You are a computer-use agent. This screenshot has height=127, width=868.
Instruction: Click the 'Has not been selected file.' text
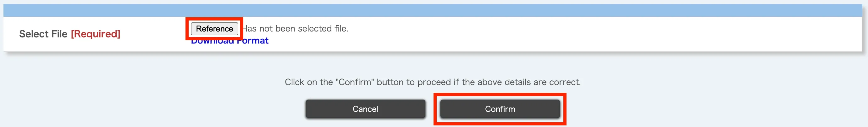point(296,29)
